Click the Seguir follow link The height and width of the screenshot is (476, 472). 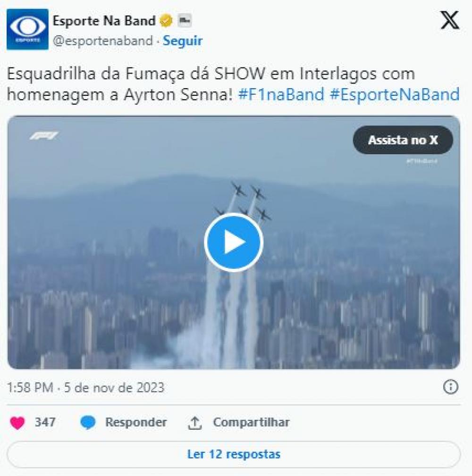tap(183, 41)
